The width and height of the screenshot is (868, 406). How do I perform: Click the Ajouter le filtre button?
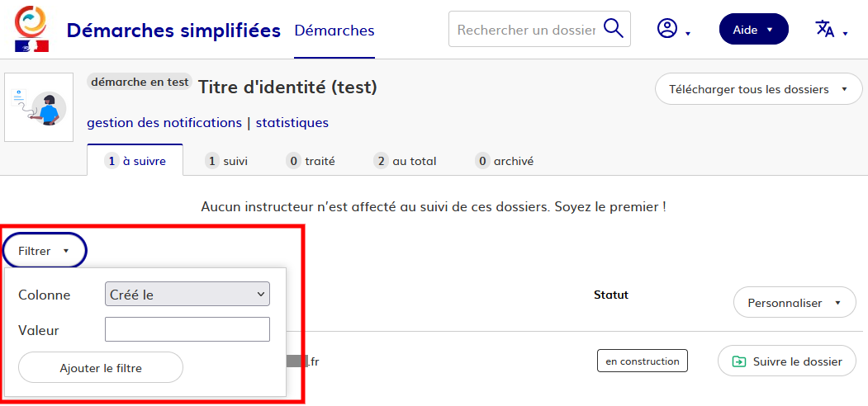point(101,368)
